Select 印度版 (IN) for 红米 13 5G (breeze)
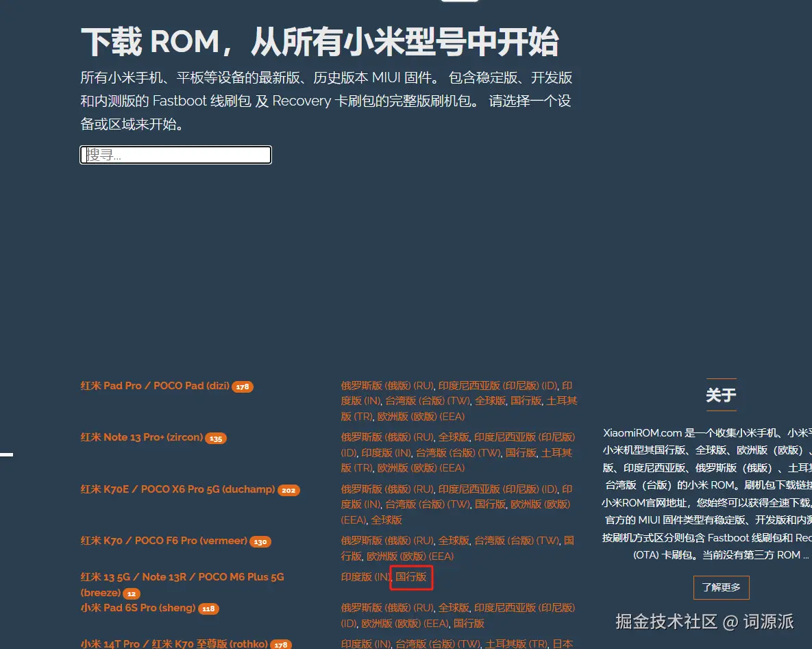Viewport: 812px width, 649px height. tap(365, 577)
